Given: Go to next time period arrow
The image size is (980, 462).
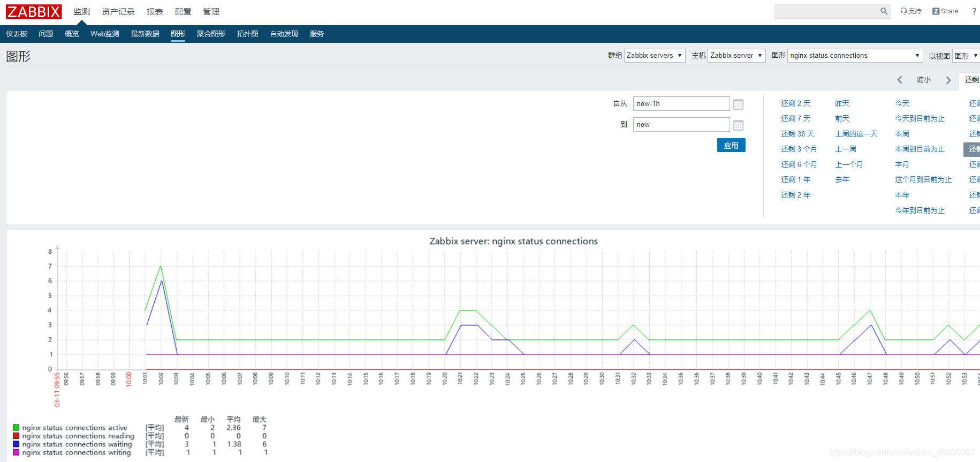Looking at the screenshot, I should (948, 80).
